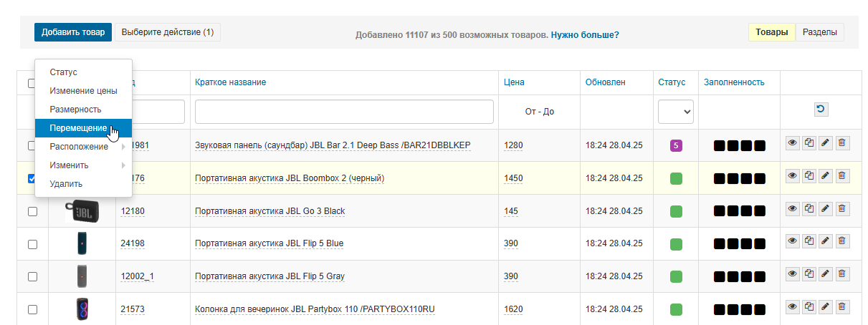Viewport: 868px width, 325px height.
Task: Tick the checkbox for the JBL Go 3 Black row
Action: 32,211
